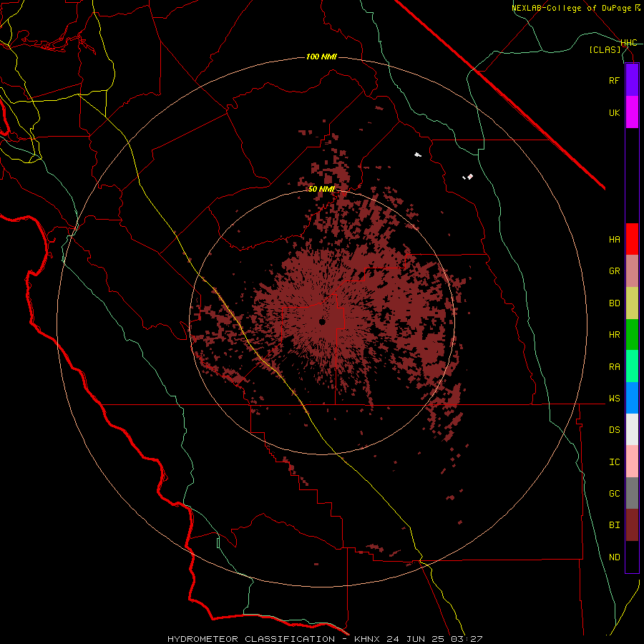
Task: Click the WS blue legend swatch
Action: pos(632,398)
